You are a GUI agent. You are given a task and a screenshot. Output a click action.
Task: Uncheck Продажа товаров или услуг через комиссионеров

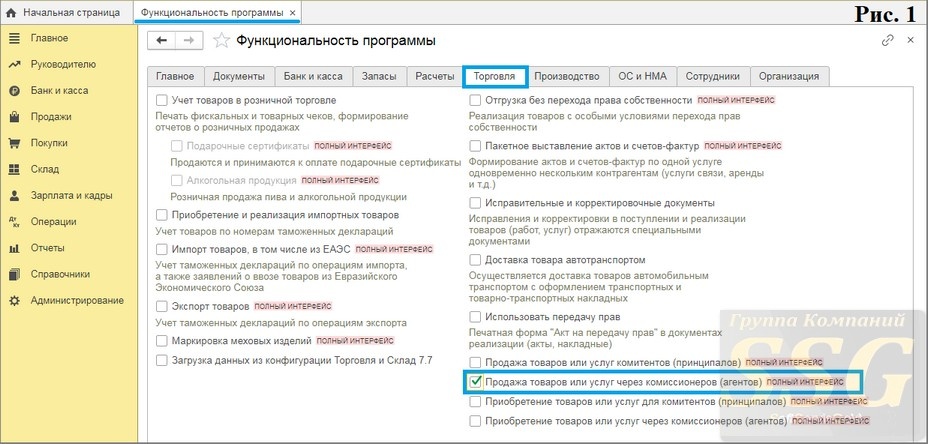(475, 382)
